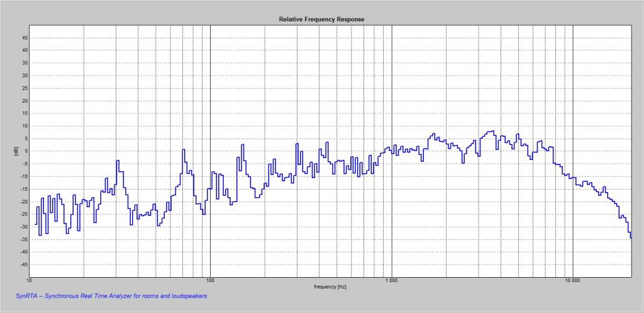This screenshot has height=313, width=644.
Task: Click the highest curve peak near 3.5 kHz
Action: click(x=492, y=131)
